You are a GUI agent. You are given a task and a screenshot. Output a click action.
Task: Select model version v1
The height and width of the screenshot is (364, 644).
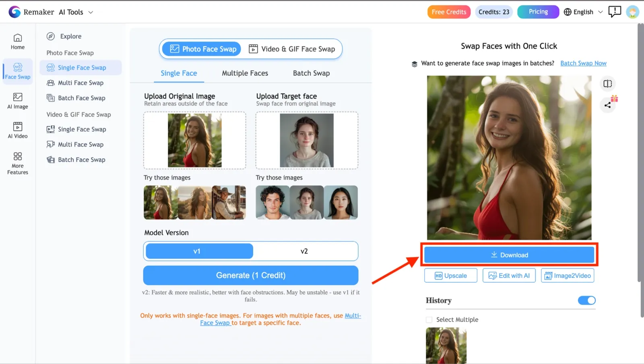[199, 251]
